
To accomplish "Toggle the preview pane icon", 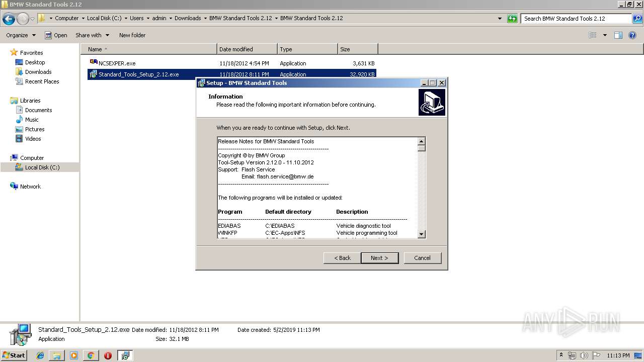I will coord(618,35).
